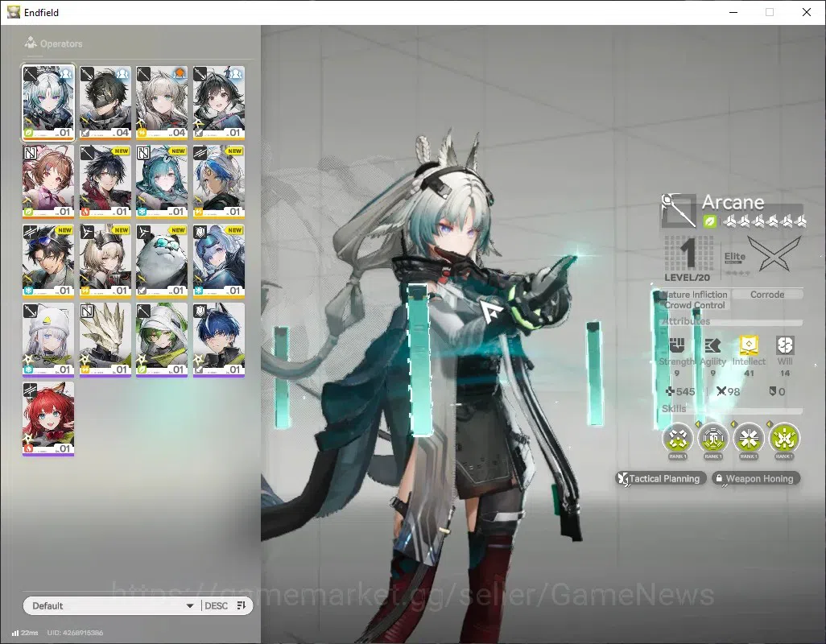This screenshot has height=644, width=826.
Task: Click the Crowd Control tag
Action: point(694,305)
